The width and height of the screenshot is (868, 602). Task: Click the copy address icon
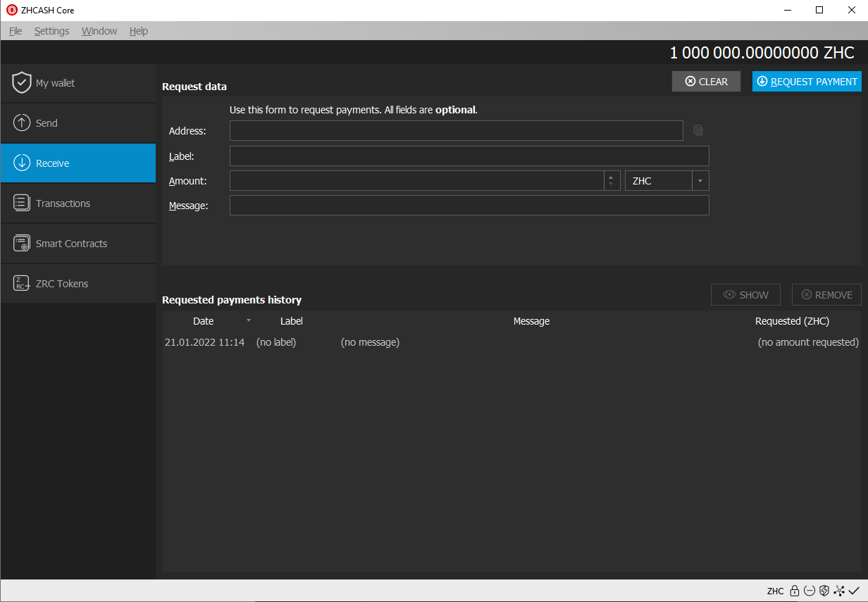click(698, 130)
